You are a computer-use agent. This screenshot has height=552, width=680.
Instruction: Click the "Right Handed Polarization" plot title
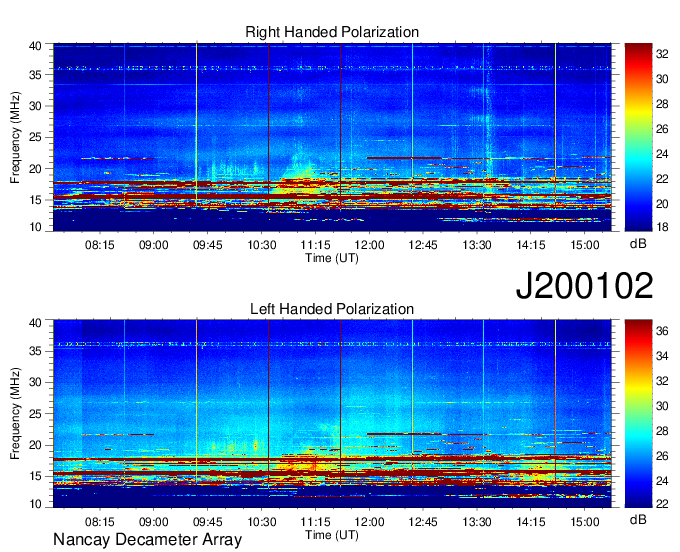332,32
